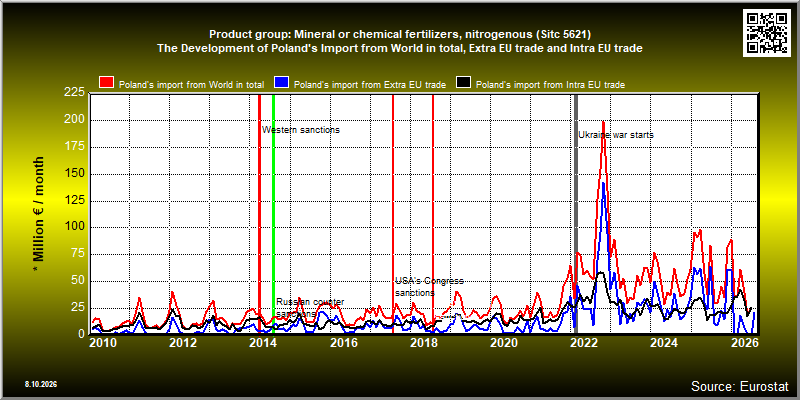This screenshot has width=800, height=400.
Task: Click the 'Development of Poland's Import' subtitle
Action: pyautogui.click(x=400, y=48)
